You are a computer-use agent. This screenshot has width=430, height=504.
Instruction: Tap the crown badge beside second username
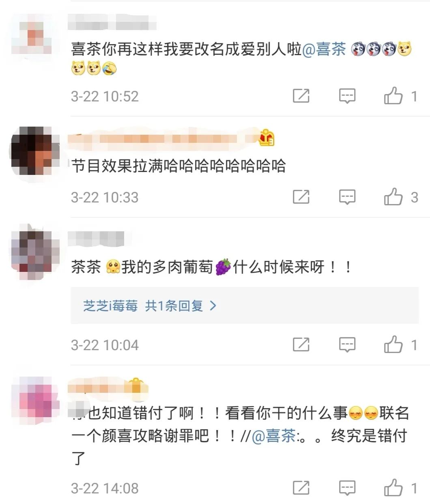point(267,138)
